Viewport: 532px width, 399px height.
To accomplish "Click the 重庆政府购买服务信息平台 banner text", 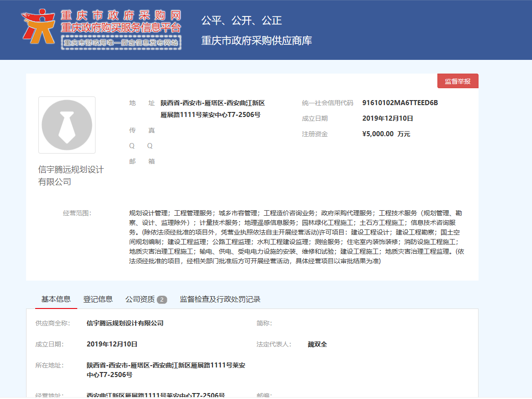I will pos(122,27).
